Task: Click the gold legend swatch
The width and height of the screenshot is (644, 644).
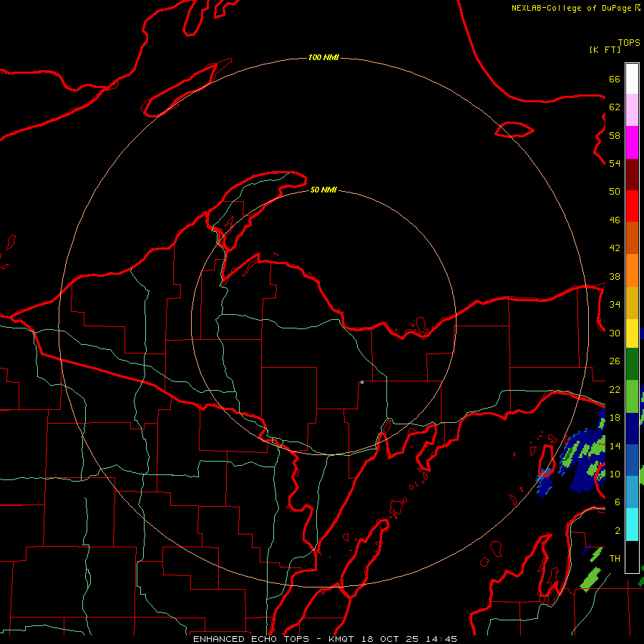Action: point(632,303)
